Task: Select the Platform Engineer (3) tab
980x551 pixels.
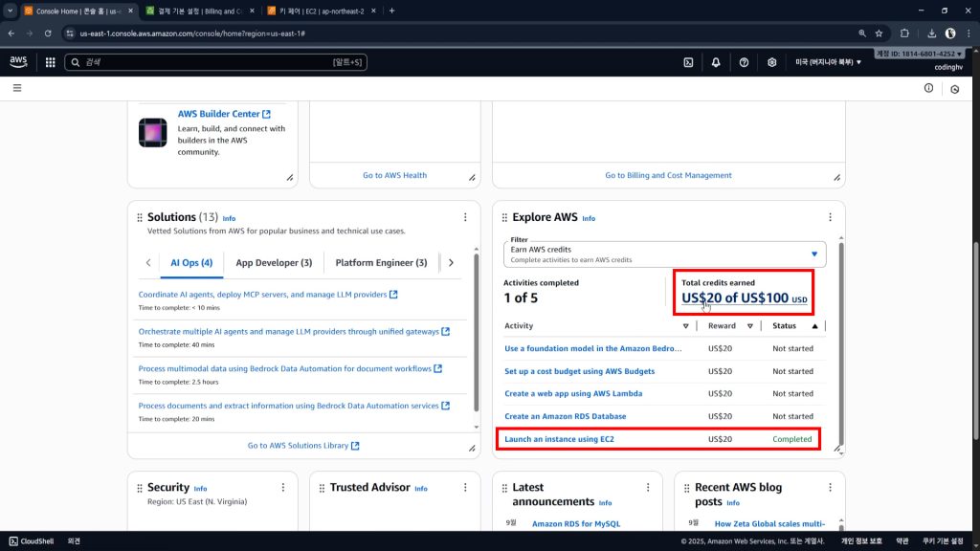Action: (381, 263)
